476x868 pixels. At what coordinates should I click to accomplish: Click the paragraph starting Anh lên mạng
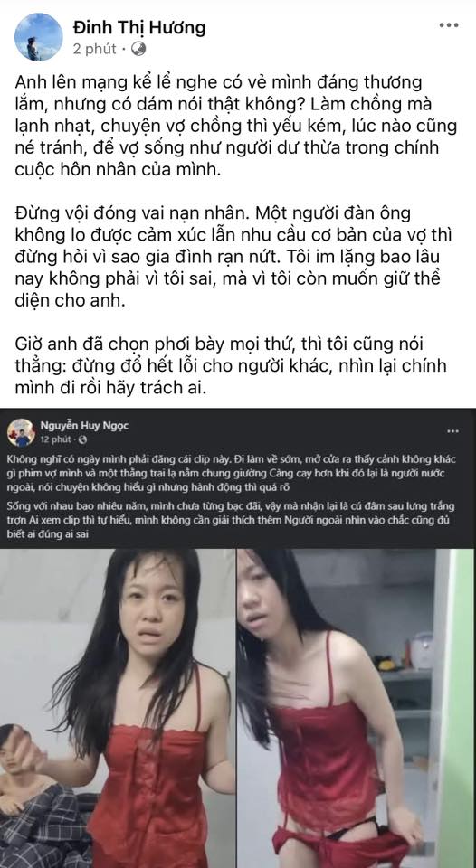point(234,127)
